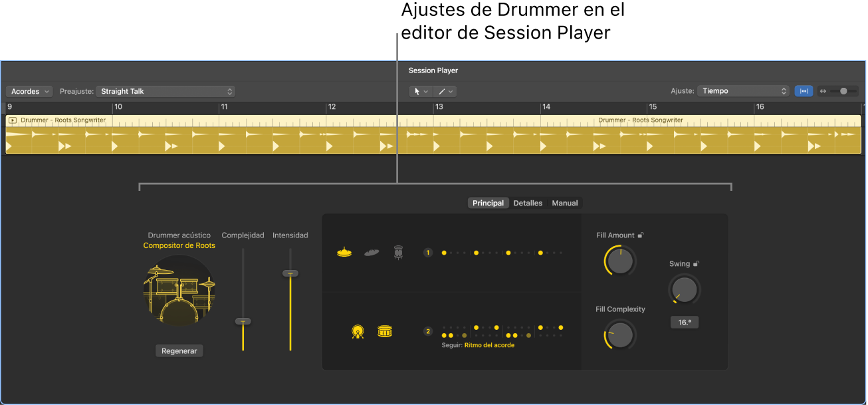Click the drum kit illustration for Compositor de Roots
The image size is (868, 405).
coord(179,291)
